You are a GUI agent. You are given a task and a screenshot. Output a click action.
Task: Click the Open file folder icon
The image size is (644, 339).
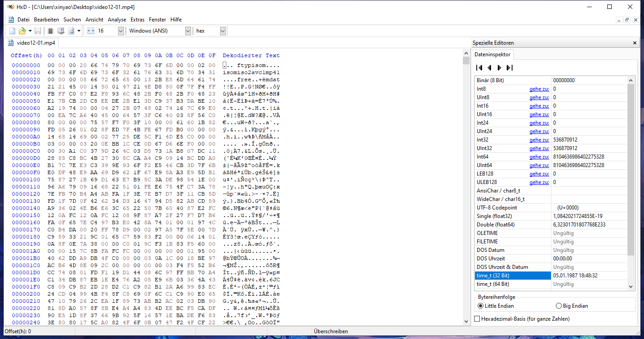(22, 31)
